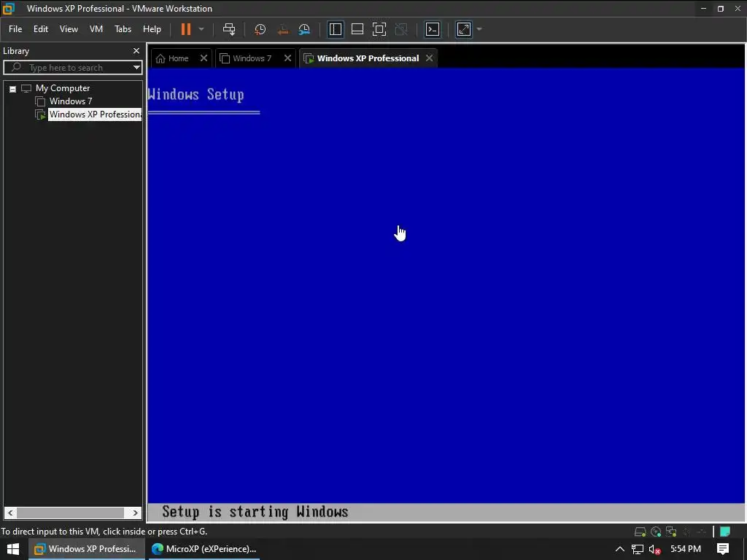Take a snapshot of this virtual machine
747x560 pixels.
coord(260,29)
